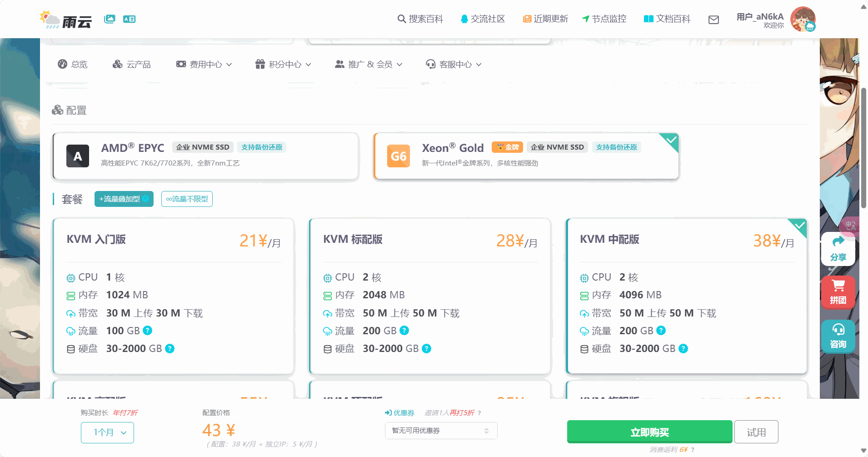
Task: Click the wallpaper gallery icon beside logo
Action: [x=110, y=19]
